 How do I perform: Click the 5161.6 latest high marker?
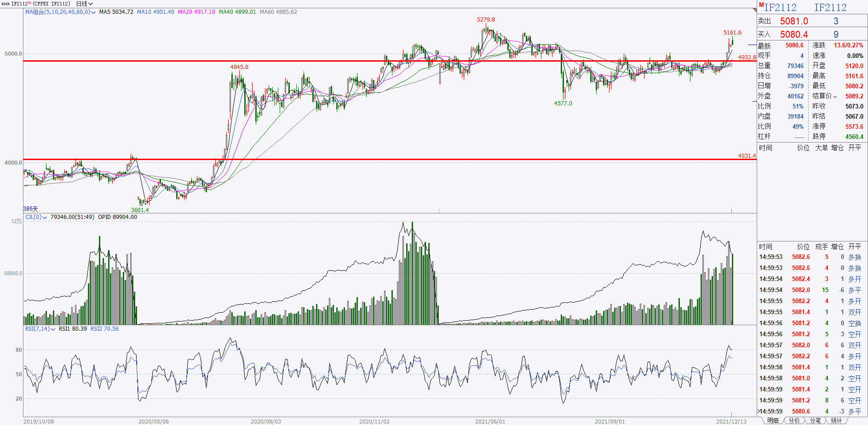click(x=732, y=33)
